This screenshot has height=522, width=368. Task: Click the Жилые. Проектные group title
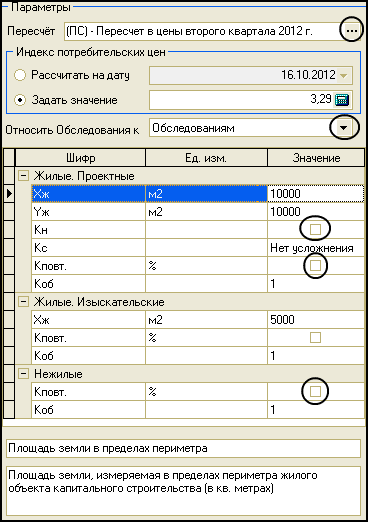(84, 176)
